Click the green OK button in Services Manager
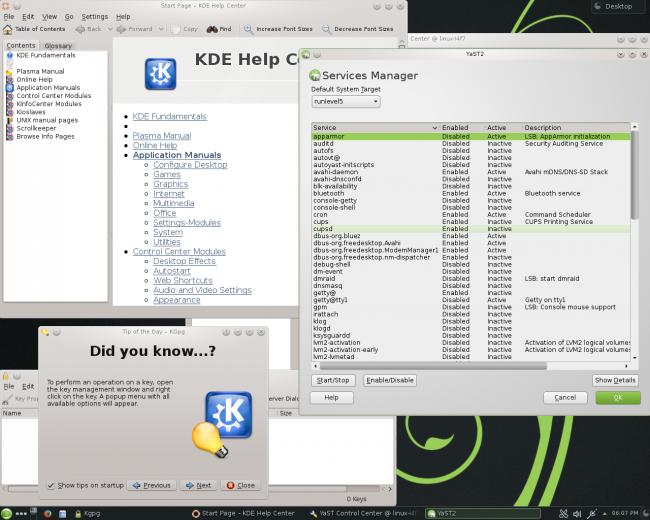Image resolution: width=650 pixels, height=520 pixels. pyautogui.click(x=618, y=398)
